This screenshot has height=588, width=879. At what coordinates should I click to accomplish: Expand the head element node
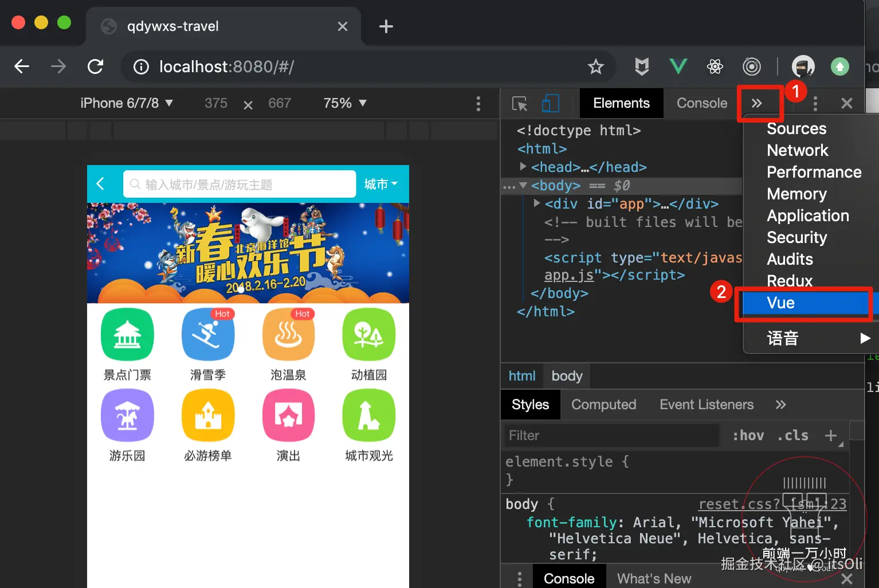pyautogui.click(x=523, y=166)
